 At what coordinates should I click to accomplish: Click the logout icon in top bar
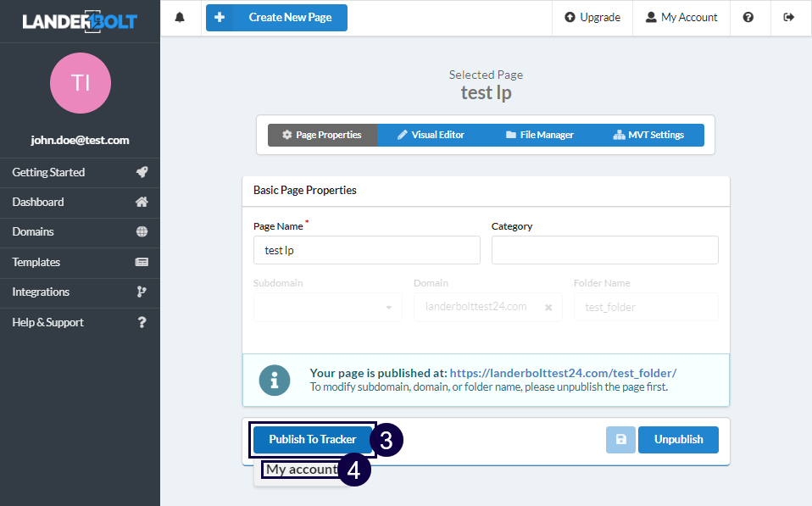[789, 17]
